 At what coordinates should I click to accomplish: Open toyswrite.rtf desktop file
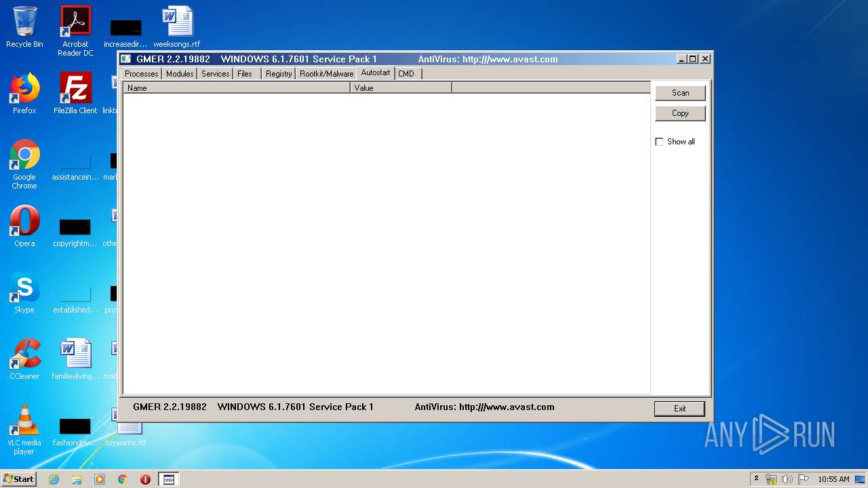[126, 434]
